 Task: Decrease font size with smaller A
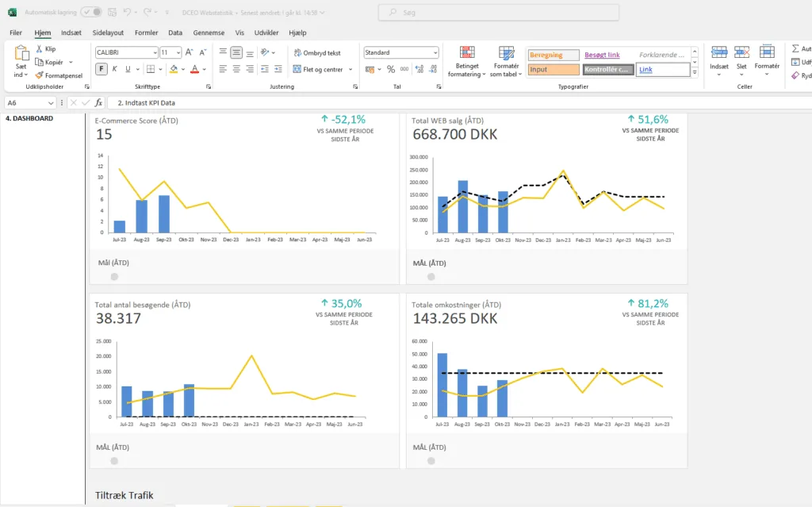coord(202,52)
